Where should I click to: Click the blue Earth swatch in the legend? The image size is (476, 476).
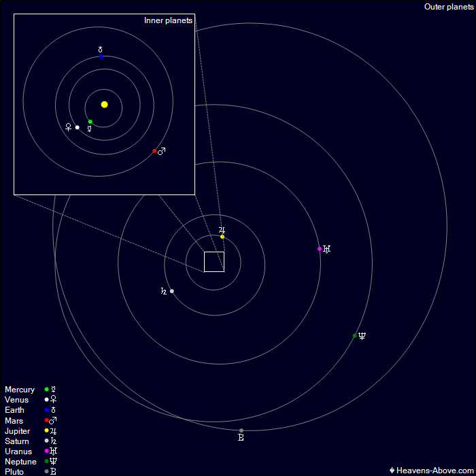point(46,410)
